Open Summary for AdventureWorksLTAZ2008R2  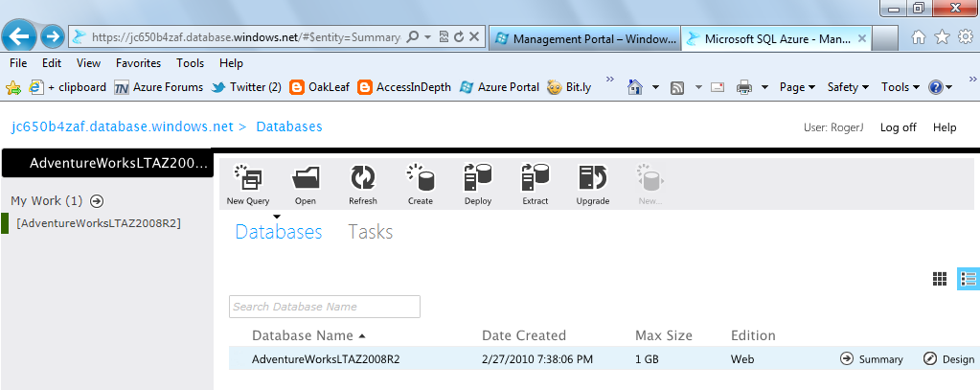pyautogui.click(x=871, y=359)
